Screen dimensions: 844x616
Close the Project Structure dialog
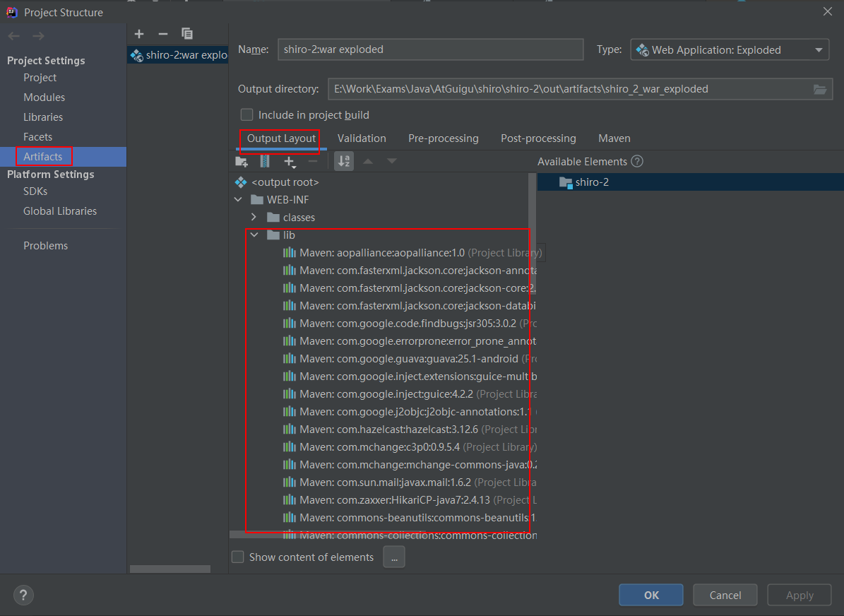(827, 11)
